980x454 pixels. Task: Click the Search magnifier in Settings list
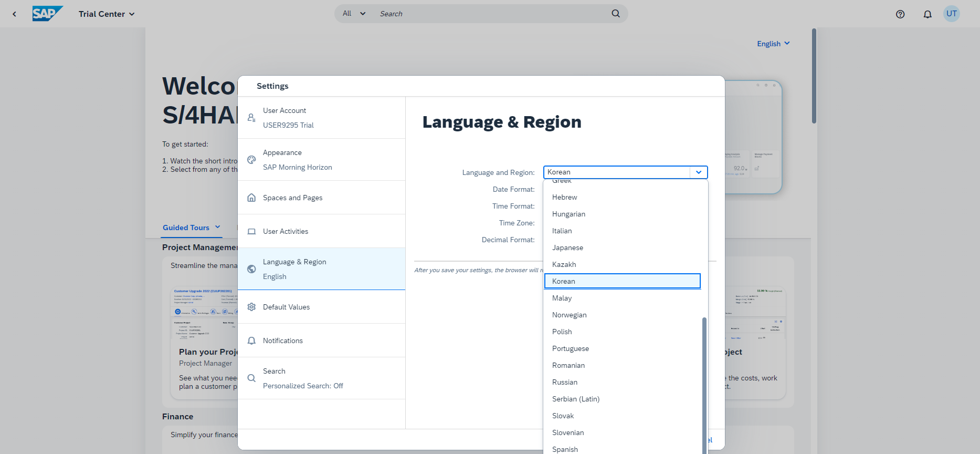251,378
